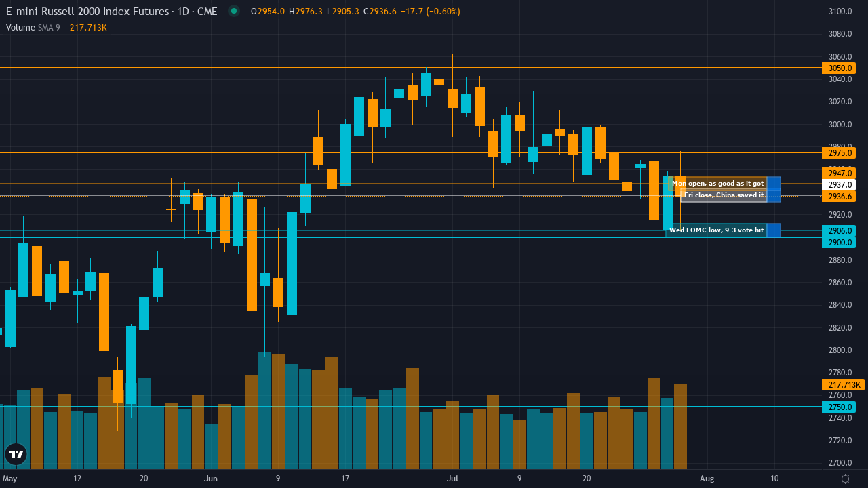
Task: Click the 2840.0 tick on price axis
Action: (840, 305)
